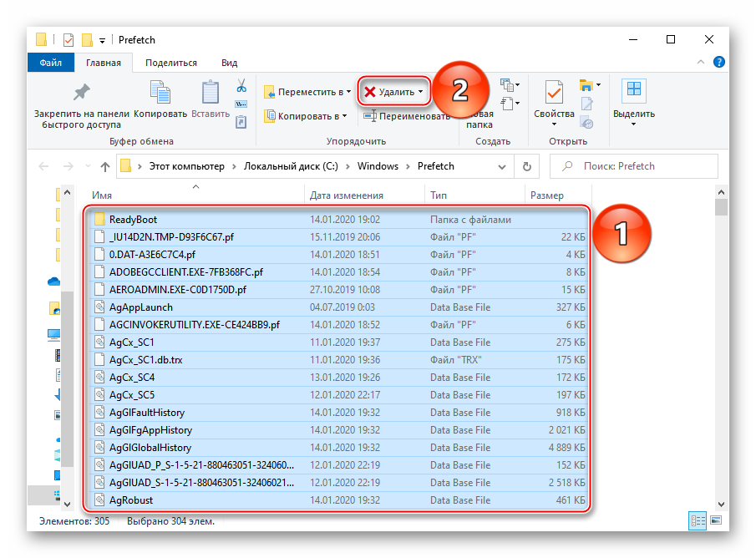Image resolution: width=756 pixels, height=558 pixels.
Task: Open the Файл (File) menu
Action: [x=50, y=63]
